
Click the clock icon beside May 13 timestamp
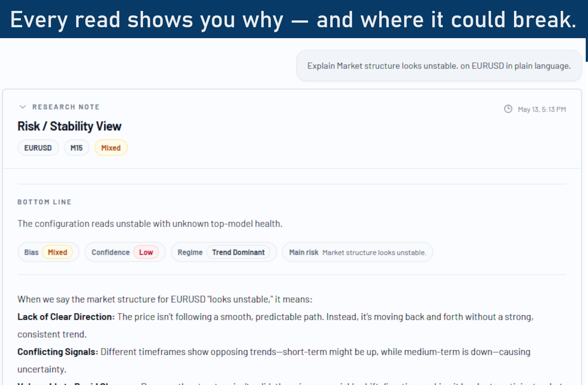click(x=508, y=109)
